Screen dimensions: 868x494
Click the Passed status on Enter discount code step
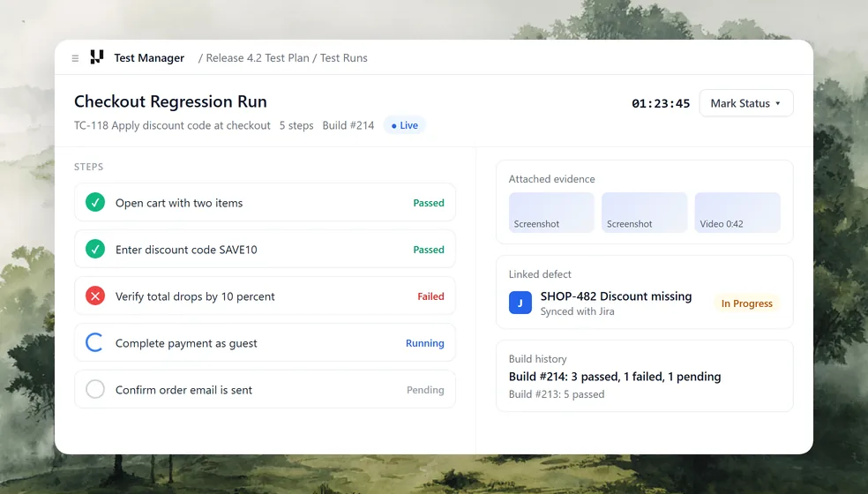coord(429,250)
